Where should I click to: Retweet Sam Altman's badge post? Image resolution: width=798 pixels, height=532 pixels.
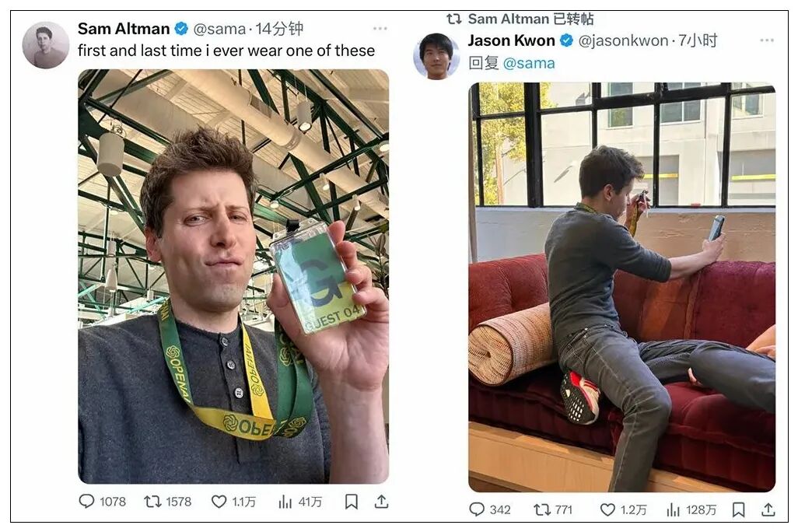point(167,502)
